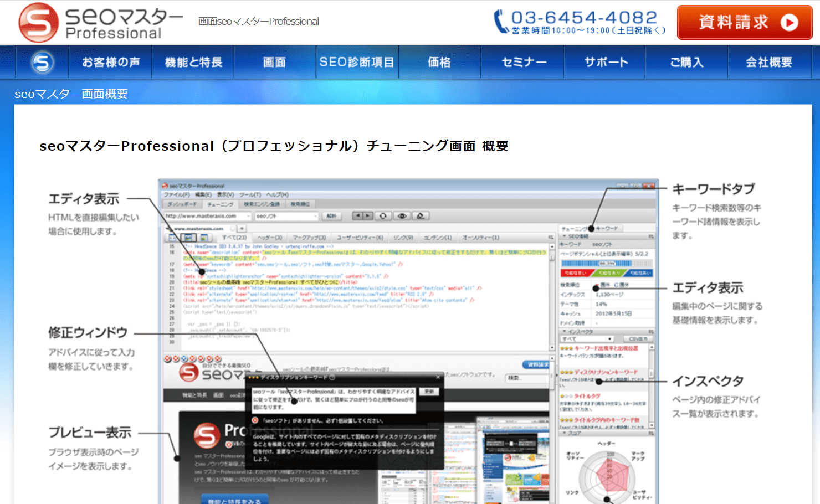This screenshot has width=820, height=504.
Task: Click エディタ表示 label above '編集中のページに関する'
Action: (x=708, y=287)
